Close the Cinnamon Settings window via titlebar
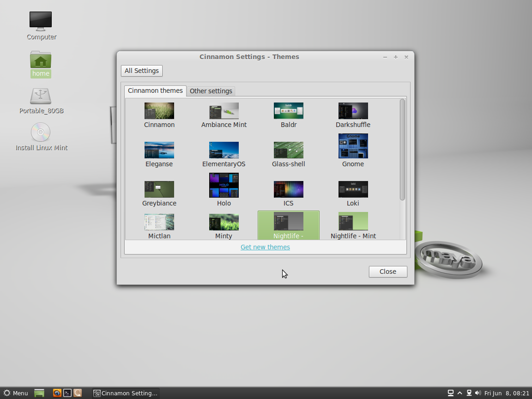The image size is (532, 399). pos(406,57)
